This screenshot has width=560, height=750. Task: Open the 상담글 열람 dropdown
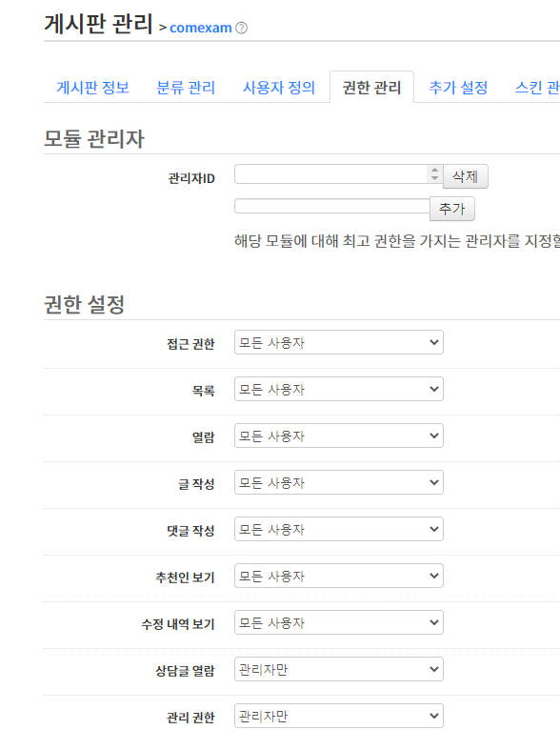click(x=339, y=669)
